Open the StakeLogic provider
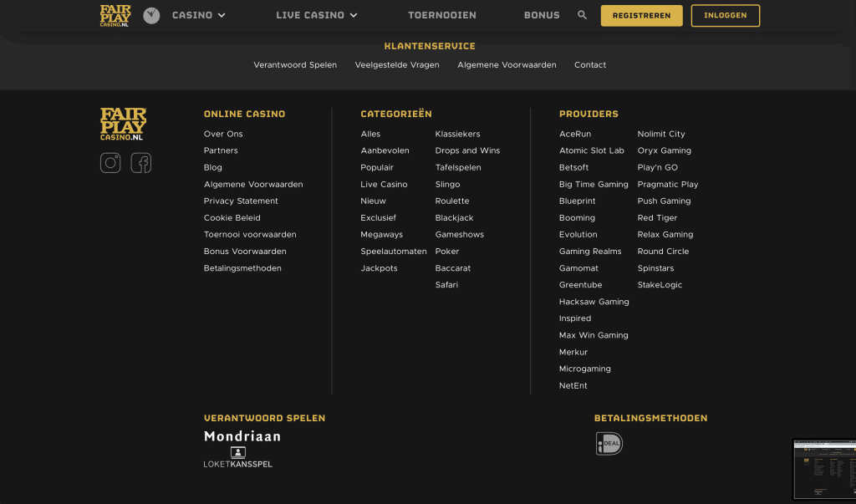The height and width of the screenshot is (504, 856). point(660,285)
